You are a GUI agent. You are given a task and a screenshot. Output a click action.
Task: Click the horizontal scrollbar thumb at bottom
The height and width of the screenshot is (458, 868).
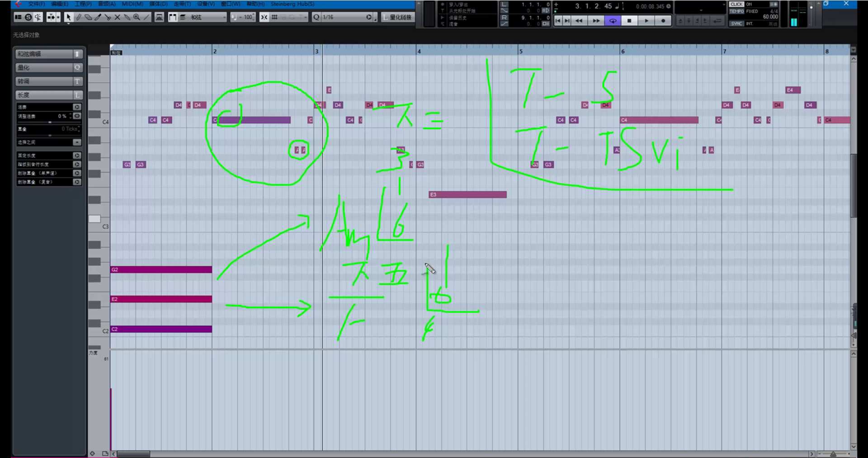click(134, 453)
